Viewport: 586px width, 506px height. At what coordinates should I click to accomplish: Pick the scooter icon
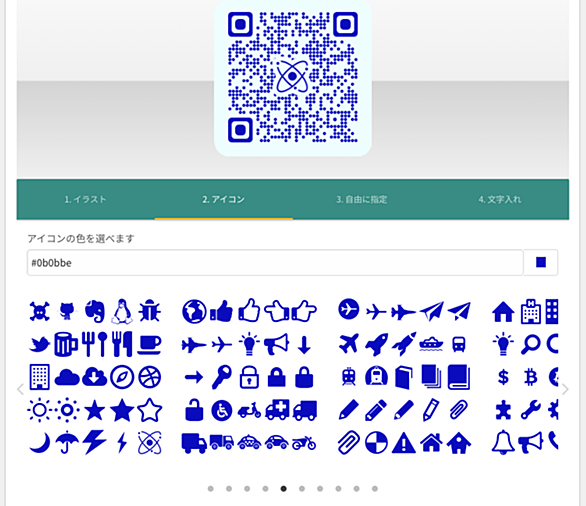tap(249, 410)
